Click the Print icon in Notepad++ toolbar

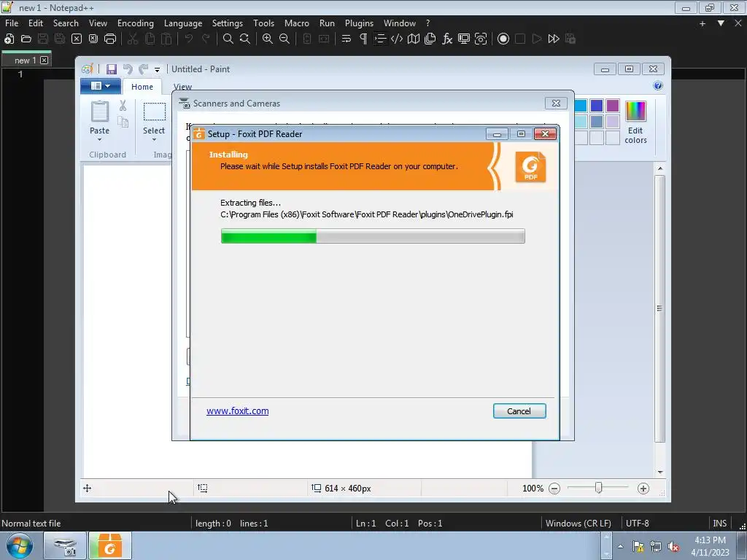110,39
